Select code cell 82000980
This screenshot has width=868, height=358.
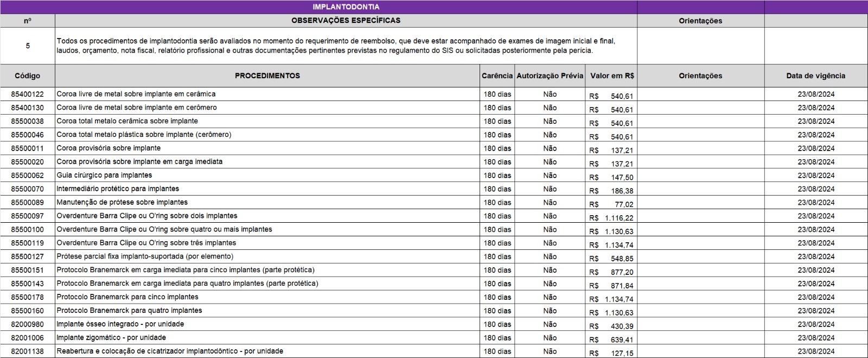click(x=27, y=324)
